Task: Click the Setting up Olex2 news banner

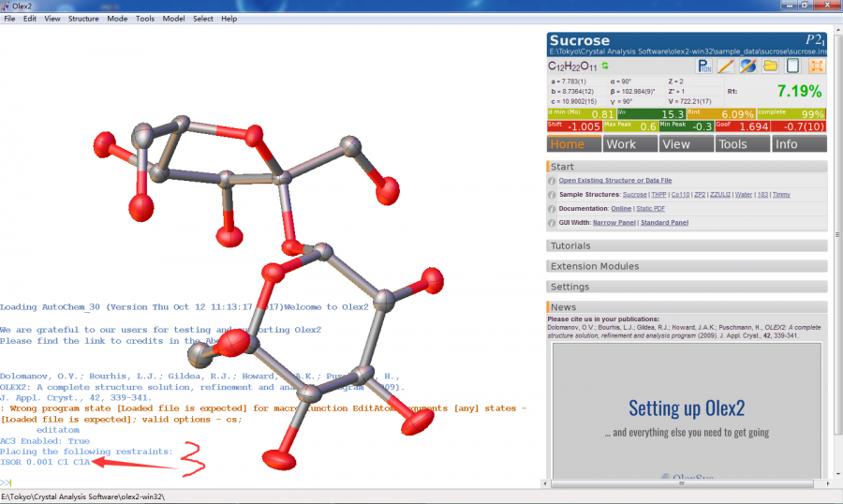Action: click(x=687, y=411)
